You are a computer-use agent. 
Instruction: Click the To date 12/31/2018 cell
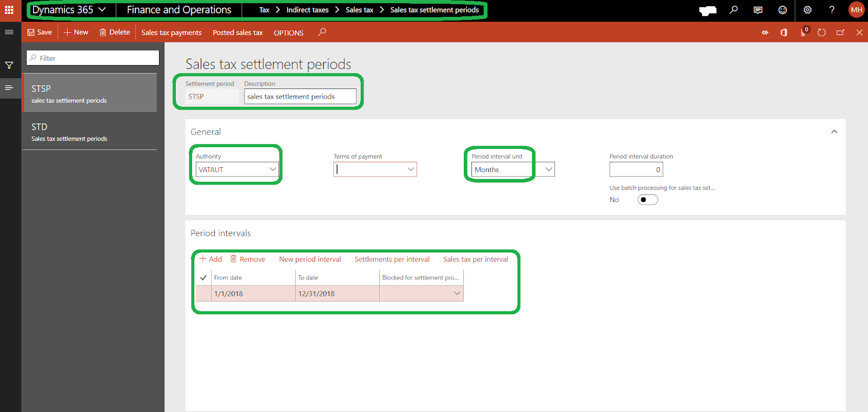(x=337, y=294)
